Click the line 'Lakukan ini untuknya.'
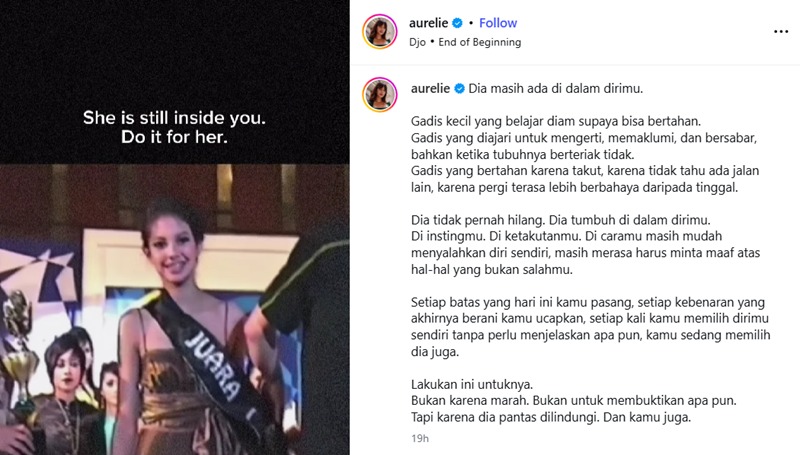Viewport: 800px width, 455px height. [472, 384]
